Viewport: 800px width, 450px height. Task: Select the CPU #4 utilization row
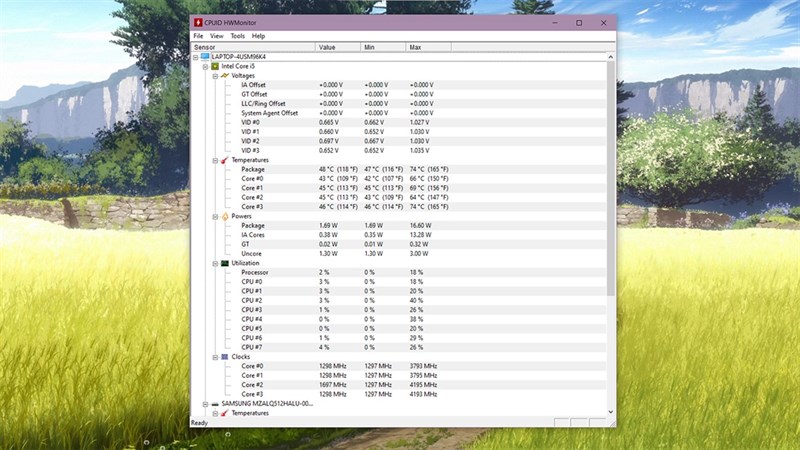(x=423, y=319)
